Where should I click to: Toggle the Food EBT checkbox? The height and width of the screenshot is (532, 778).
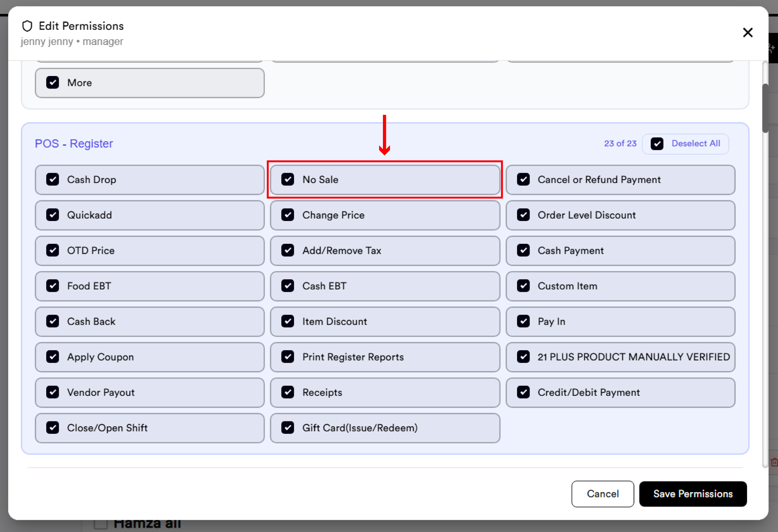pyautogui.click(x=53, y=286)
